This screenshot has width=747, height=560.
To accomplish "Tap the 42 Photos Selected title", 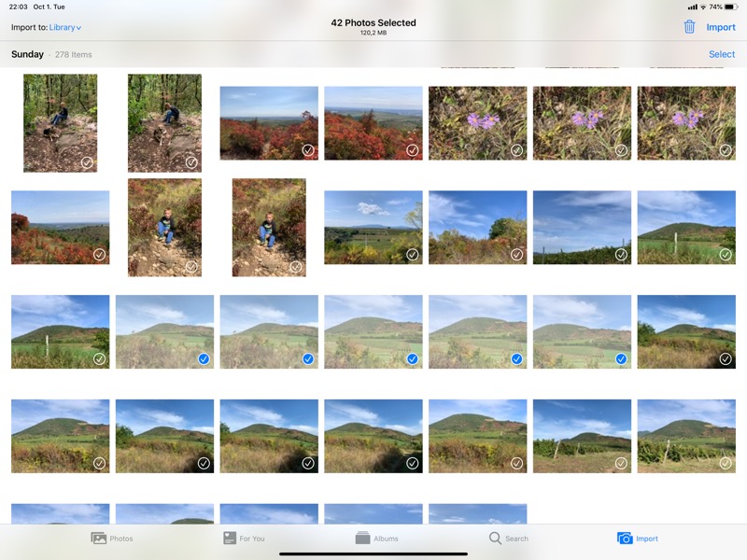I will coord(373,22).
